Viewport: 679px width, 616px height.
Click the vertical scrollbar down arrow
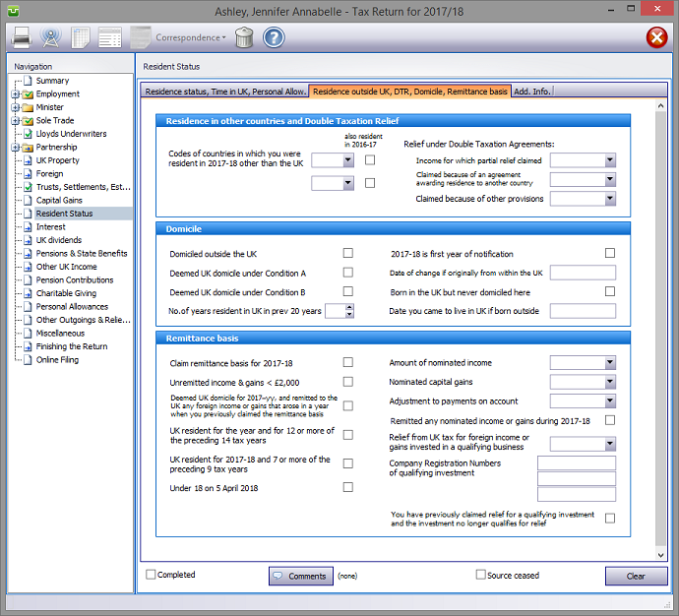[661, 555]
